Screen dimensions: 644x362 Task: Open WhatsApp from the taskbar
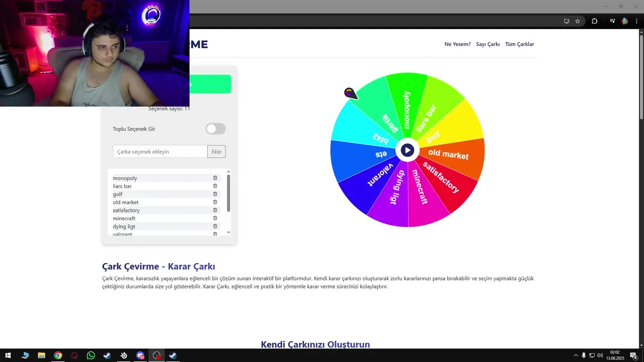[x=91, y=355]
